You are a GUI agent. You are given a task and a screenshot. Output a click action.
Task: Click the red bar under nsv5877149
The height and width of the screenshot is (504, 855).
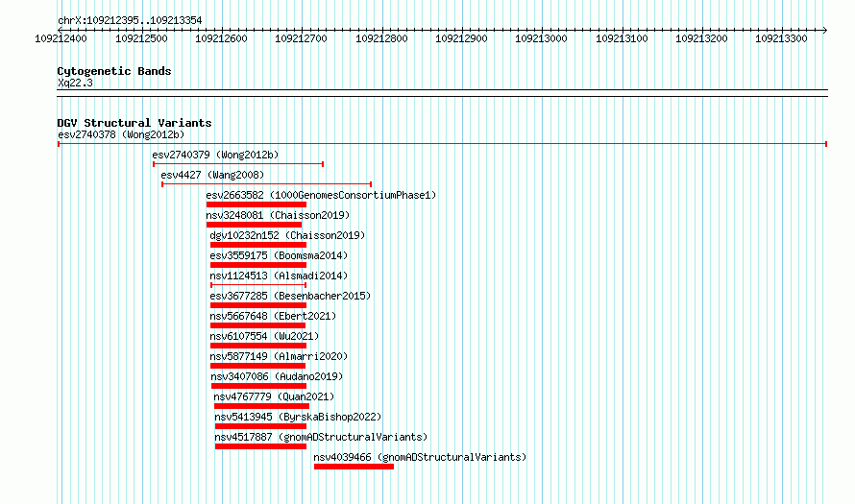click(257, 366)
